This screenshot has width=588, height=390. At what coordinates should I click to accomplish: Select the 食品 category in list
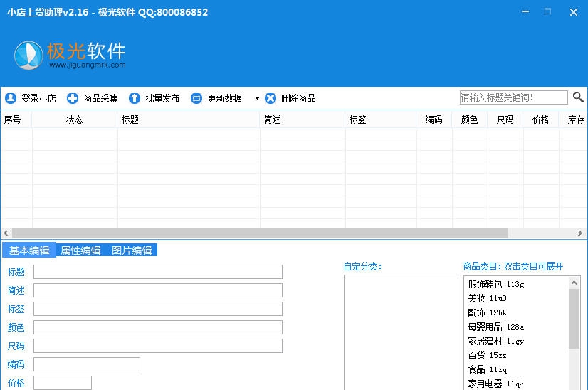pyautogui.click(x=487, y=369)
